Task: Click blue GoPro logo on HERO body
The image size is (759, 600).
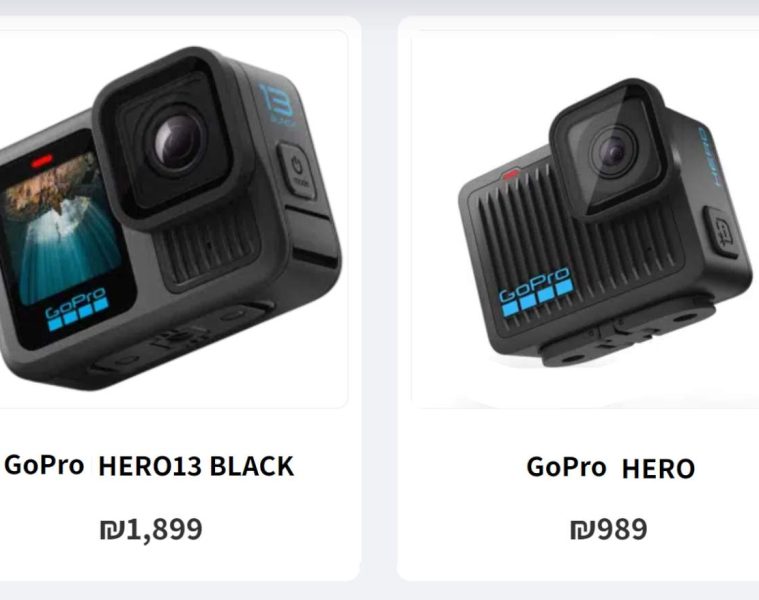Action: tap(536, 291)
